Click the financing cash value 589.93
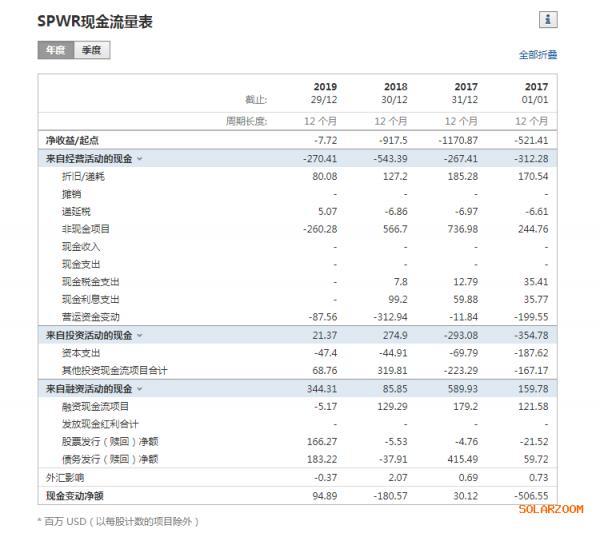 tap(463, 389)
